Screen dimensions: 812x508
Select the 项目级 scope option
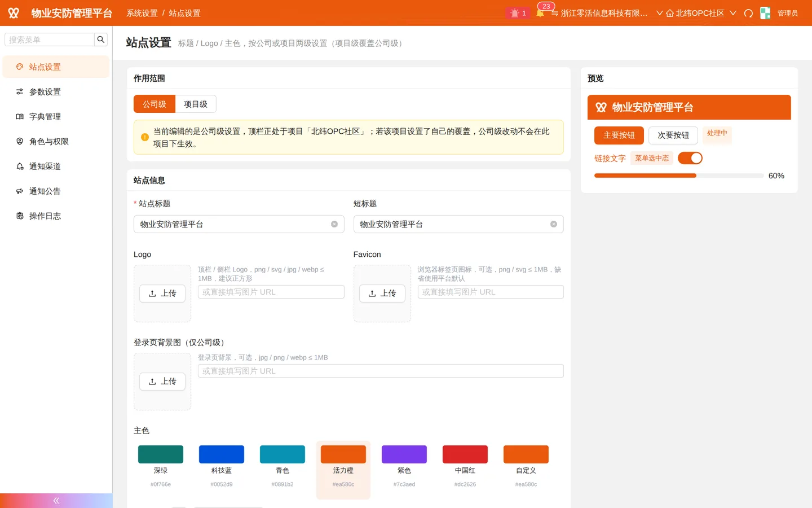196,104
